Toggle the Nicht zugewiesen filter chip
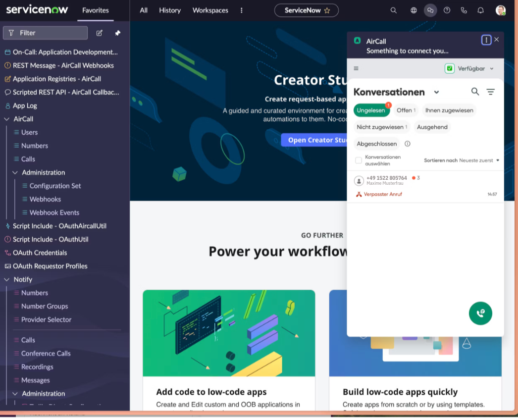 tap(381, 127)
